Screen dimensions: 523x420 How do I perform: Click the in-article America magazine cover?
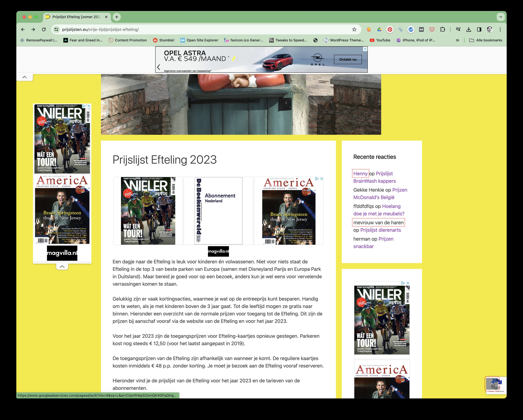[x=289, y=211]
